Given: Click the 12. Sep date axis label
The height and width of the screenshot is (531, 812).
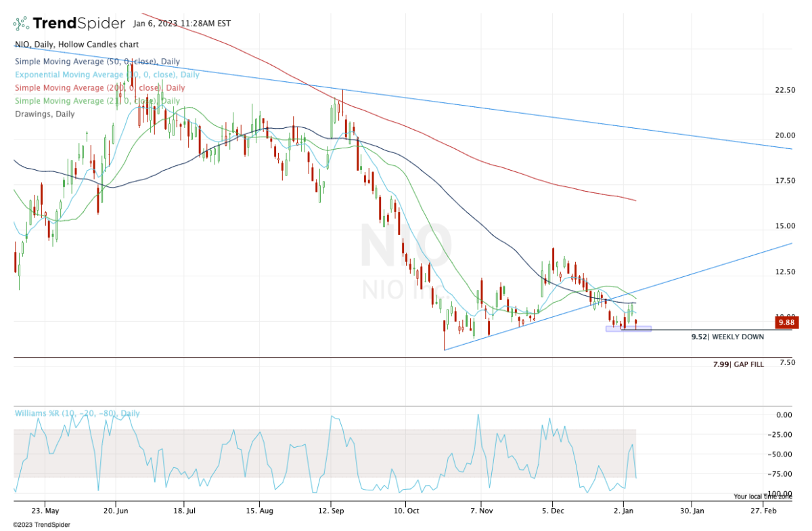Looking at the screenshot, I should (x=331, y=508).
